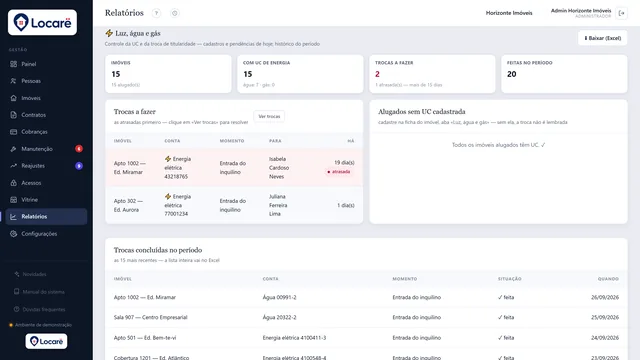This screenshot has height=360, width=640.
Task: Click the logout icon at top right
Action: [622, 13]
